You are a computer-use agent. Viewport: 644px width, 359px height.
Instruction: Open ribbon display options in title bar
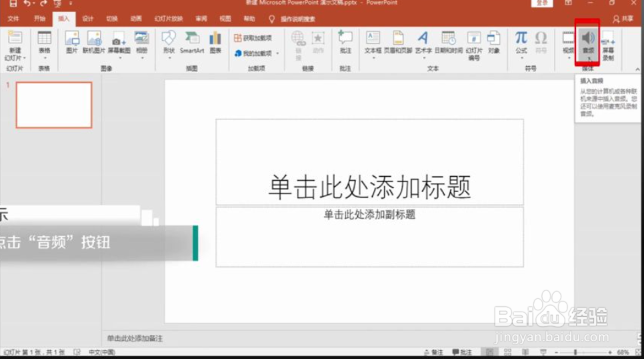568,3
